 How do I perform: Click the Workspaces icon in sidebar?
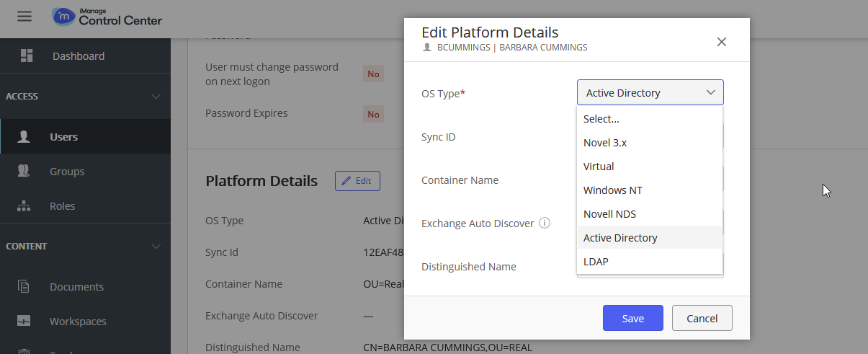24,322
